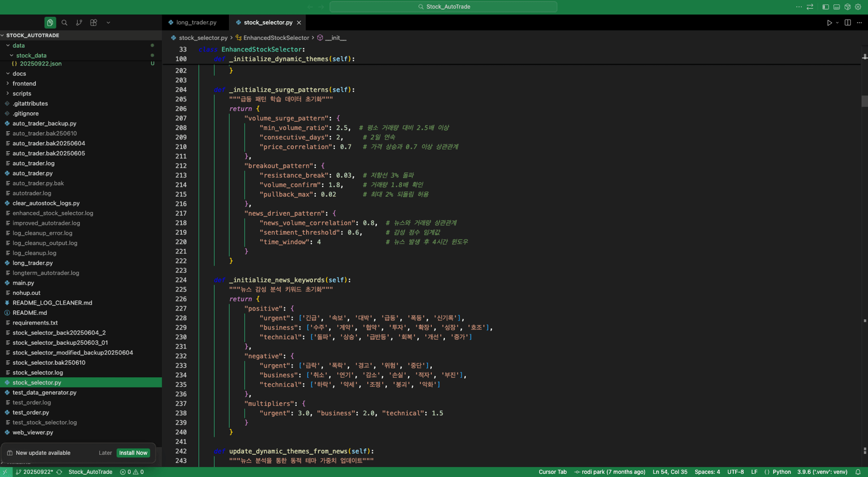Run the Python file with play icon
The image size is (868, 477).
829,23
